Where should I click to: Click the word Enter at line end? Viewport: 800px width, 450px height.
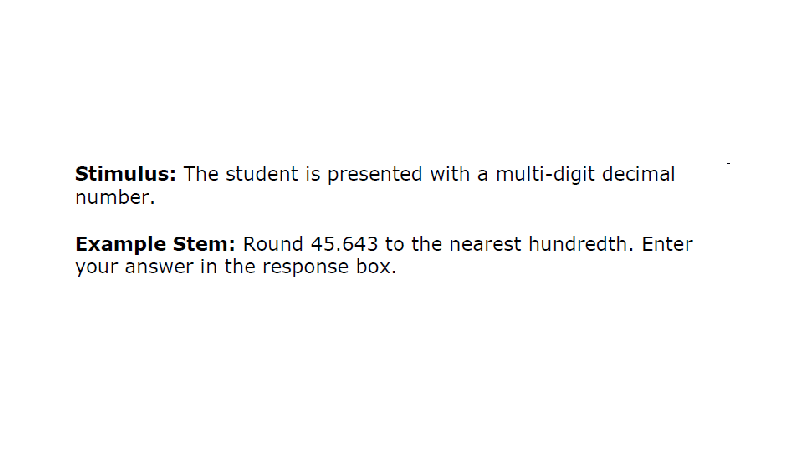(x=667, y=244)
